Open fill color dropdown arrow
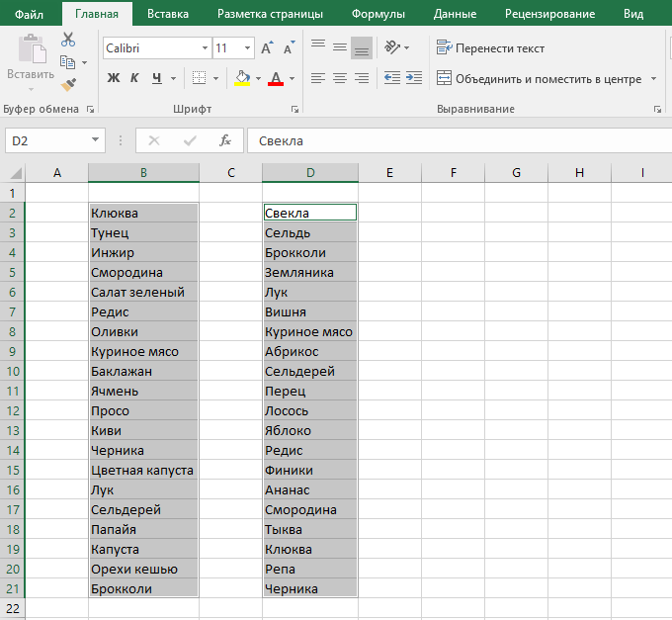672x620 pixels. (x=258, y=78)
